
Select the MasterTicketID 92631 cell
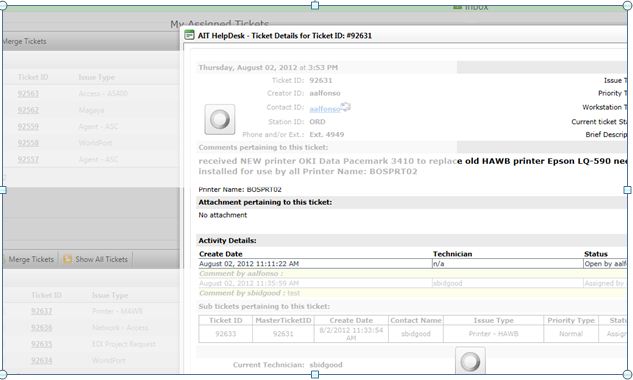(283, 334)
